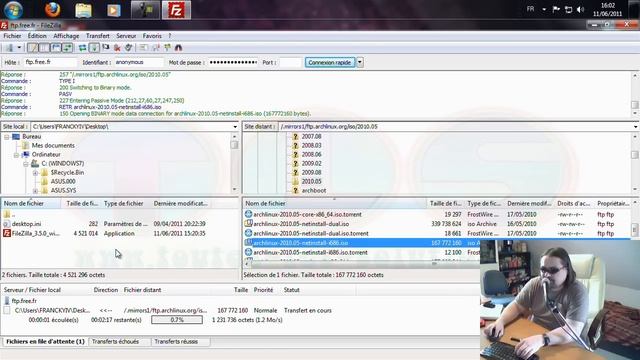Toggle the remote directory tree display
640x360 pixels.
pos(56,48)
